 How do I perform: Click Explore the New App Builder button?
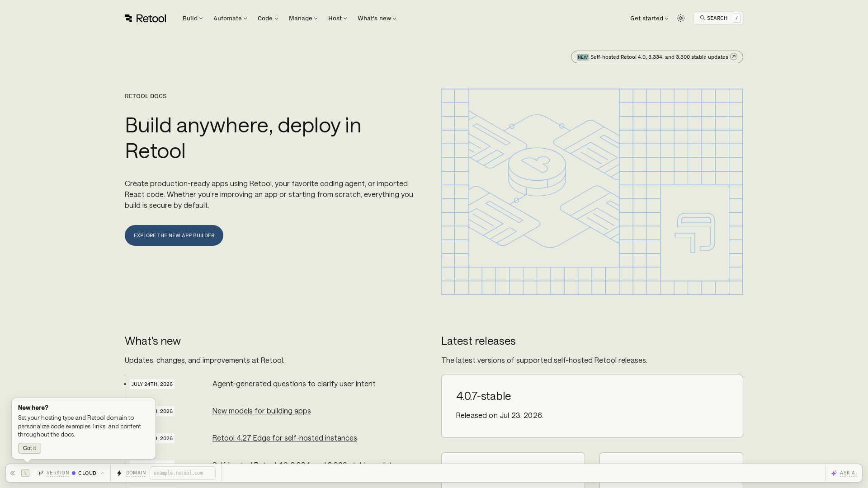click(x=174, y=235)
